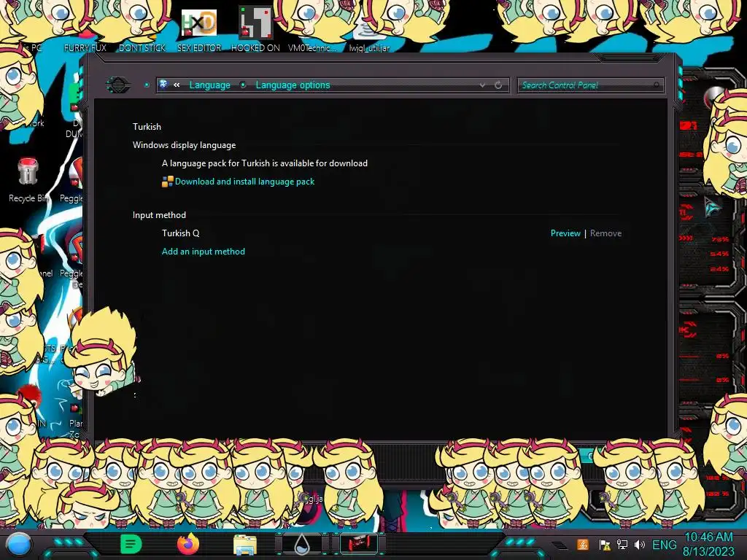The height and width of the screenshot is (560, 747).
Task: Add an input method
Action: pos(204,252)
